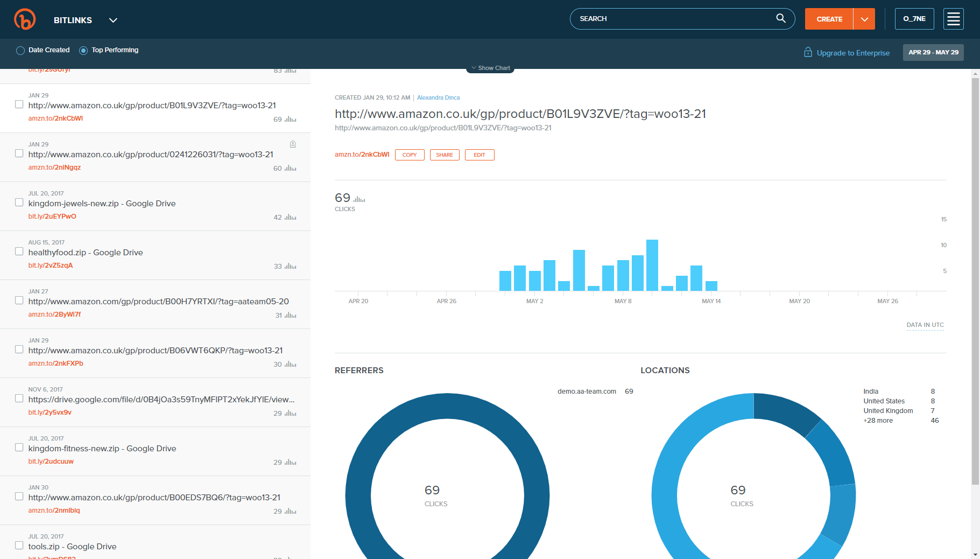Check the kingdom-fitness-new.zip checkbox
Viewport: 980px width, 559px height.
[x=19, y=447]
